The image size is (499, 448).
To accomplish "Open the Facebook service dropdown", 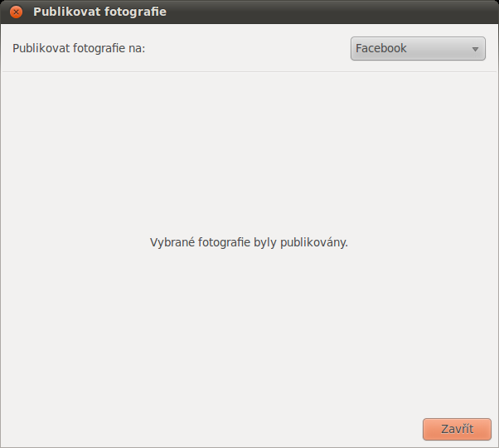I will [418, 48].
